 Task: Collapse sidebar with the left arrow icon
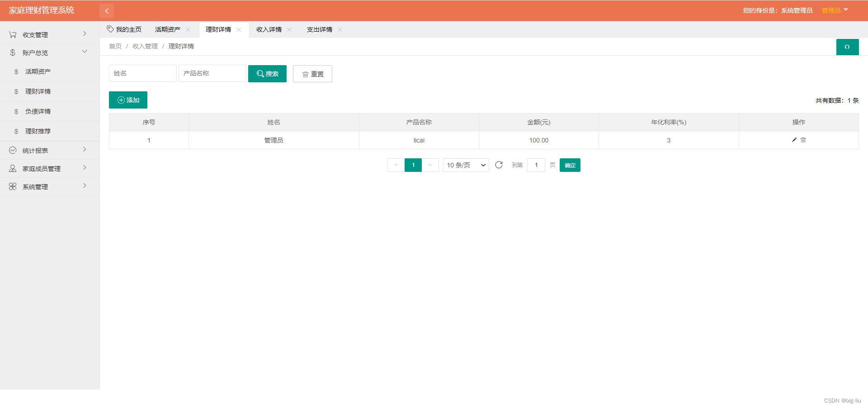click(x=107, y=10)
